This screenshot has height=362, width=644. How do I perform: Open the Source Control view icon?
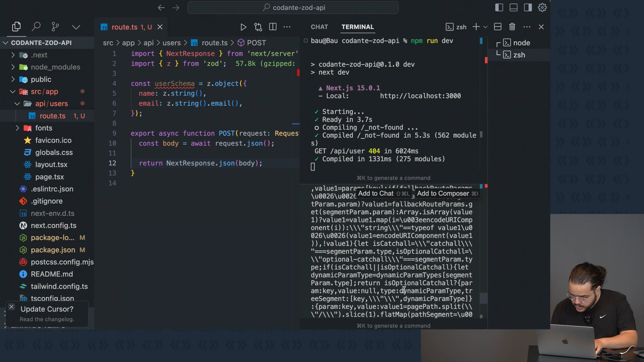(x=55, y=26)
